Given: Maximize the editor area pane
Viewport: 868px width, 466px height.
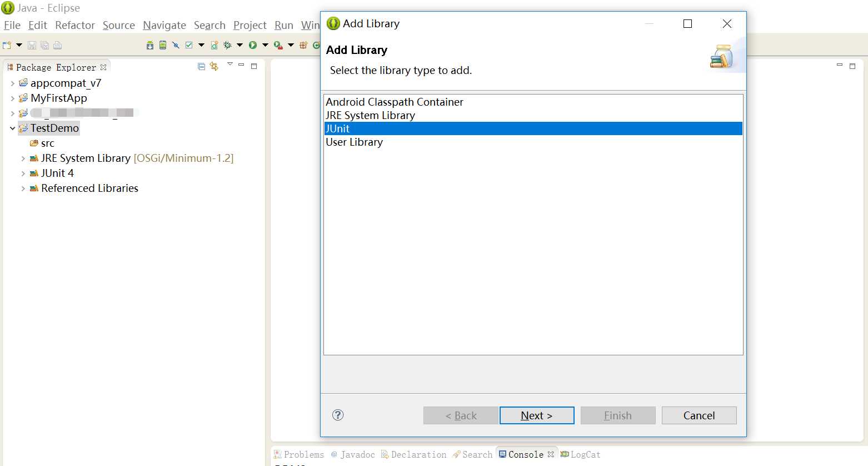Looking at the screenshot, I should [852, 66].
